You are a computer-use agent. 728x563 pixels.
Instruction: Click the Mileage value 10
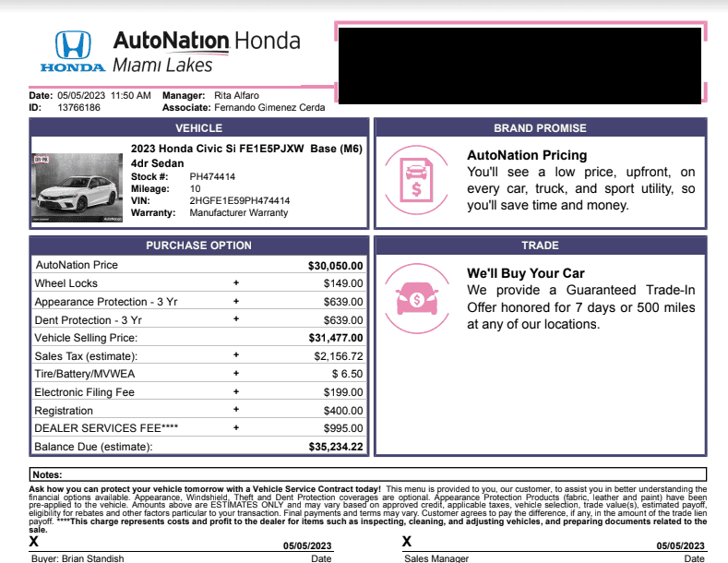pos(195,188)
